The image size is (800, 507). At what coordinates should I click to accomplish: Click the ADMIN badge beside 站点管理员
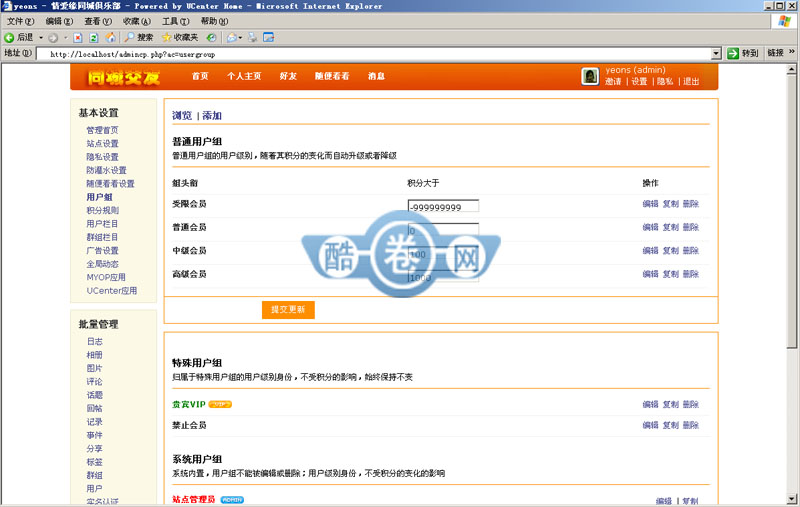232,500
